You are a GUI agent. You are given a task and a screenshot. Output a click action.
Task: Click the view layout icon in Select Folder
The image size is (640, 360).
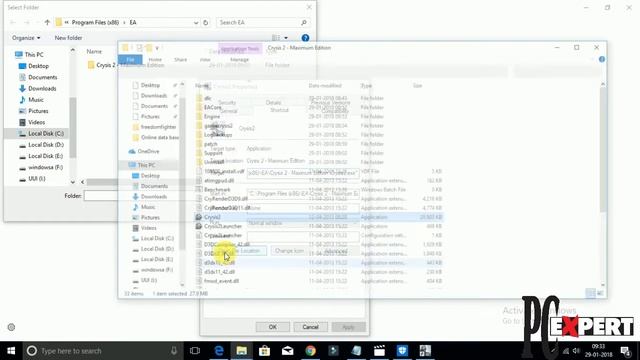point(276,38)
